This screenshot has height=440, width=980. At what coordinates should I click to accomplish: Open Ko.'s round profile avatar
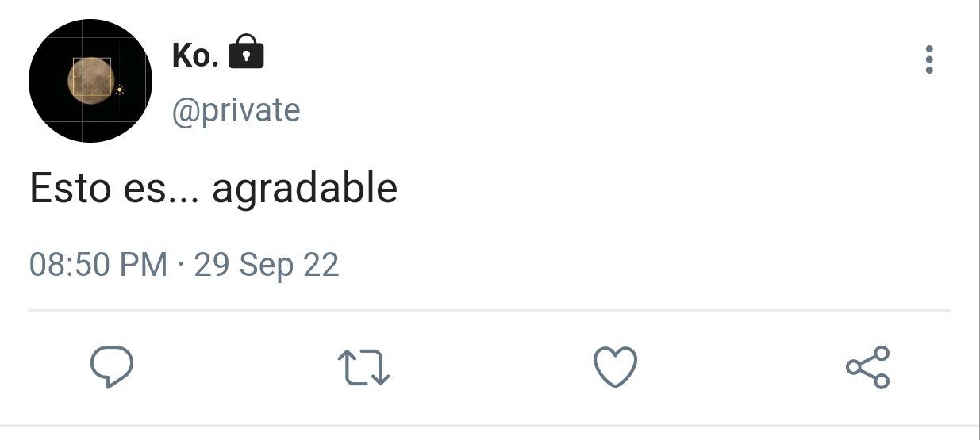click(90, 81)
